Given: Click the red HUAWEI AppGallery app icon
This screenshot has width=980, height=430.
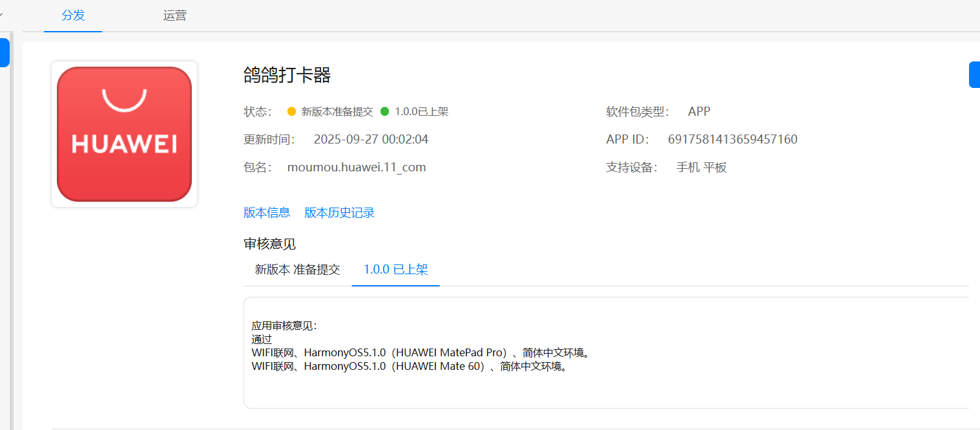Looking at the screenshot, I should tap(124, 134).
